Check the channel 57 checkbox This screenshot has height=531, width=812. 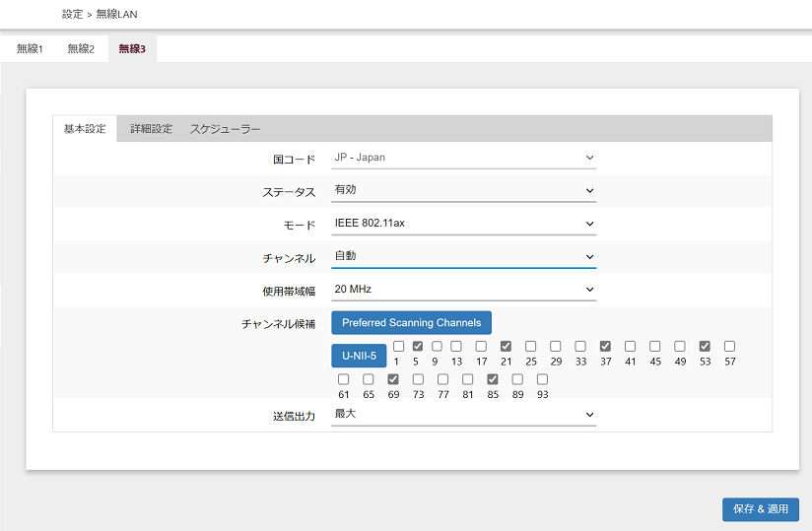[x=729, y=347]
